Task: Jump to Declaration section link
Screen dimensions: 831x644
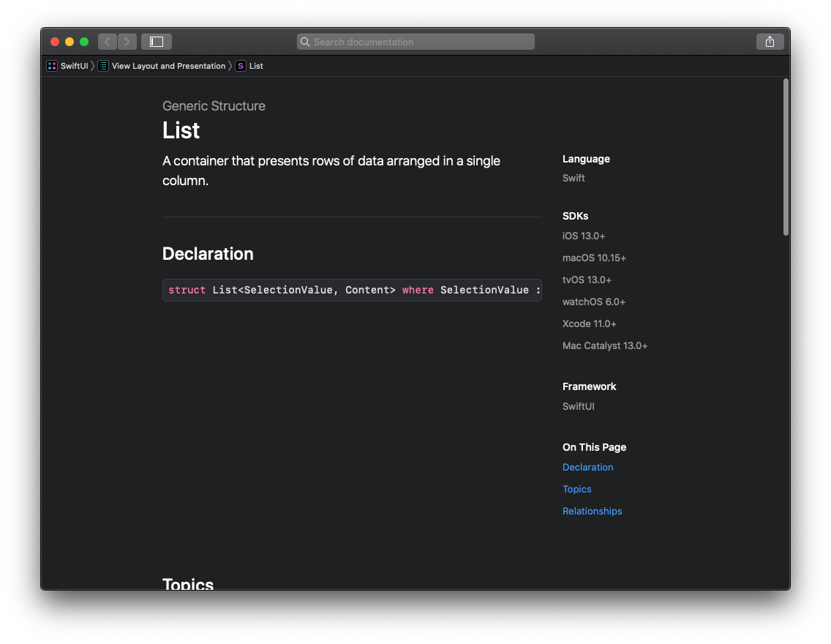Action: 587,467
